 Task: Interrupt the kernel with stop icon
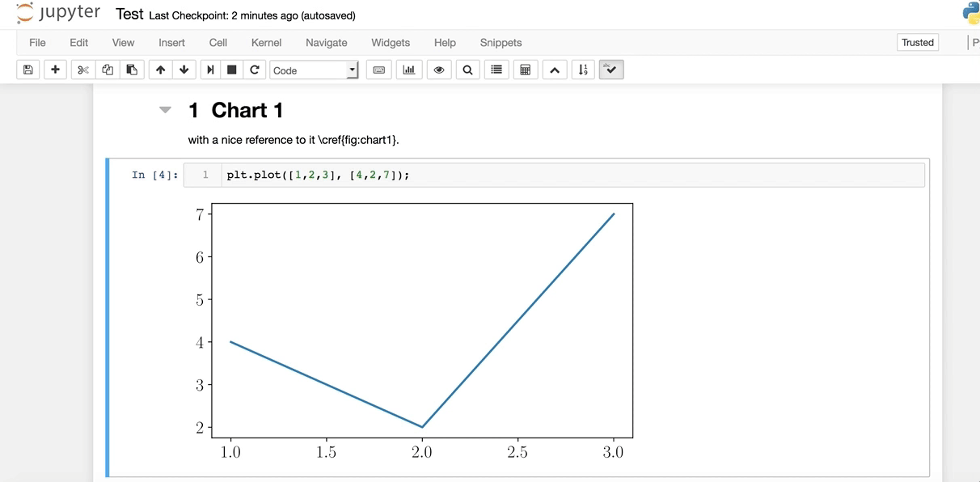pyautogui.click(x=232, y=70)
